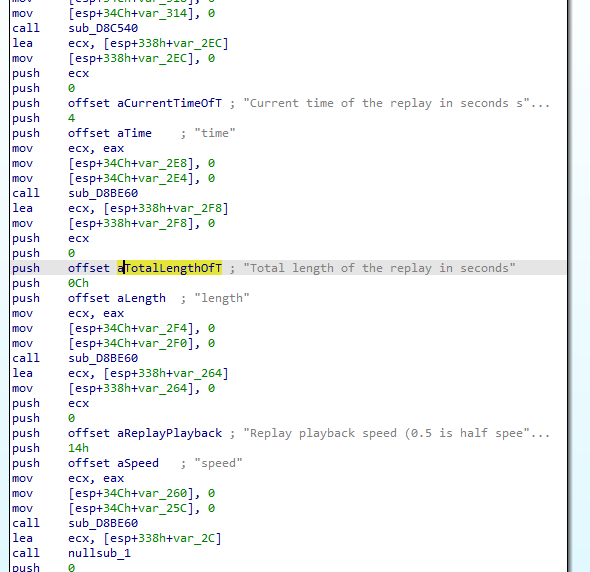This screenshot has height=572, width=590.
Task: Click the "speed" string comment
Action: (218, 463)
